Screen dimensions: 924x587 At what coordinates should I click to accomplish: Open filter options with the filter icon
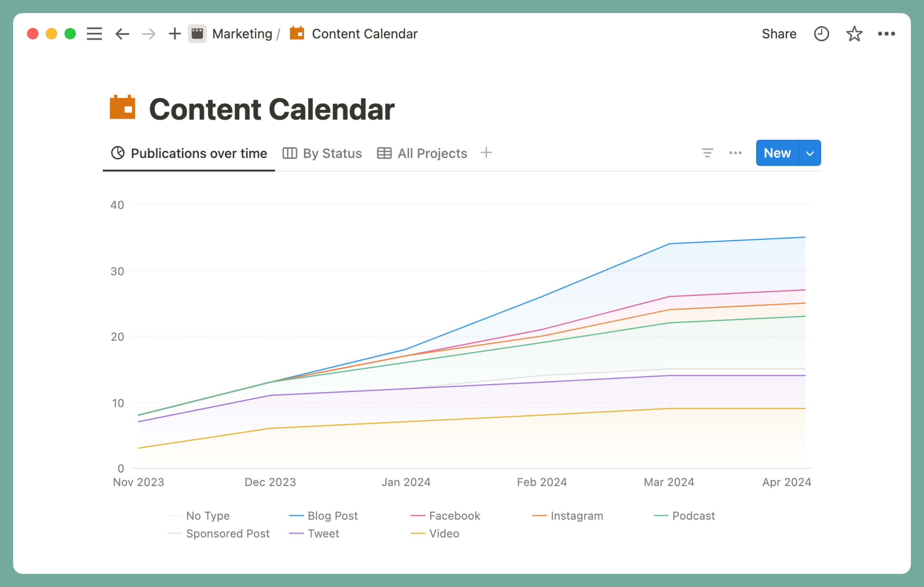pyautogui.click(x=707, y=153)
